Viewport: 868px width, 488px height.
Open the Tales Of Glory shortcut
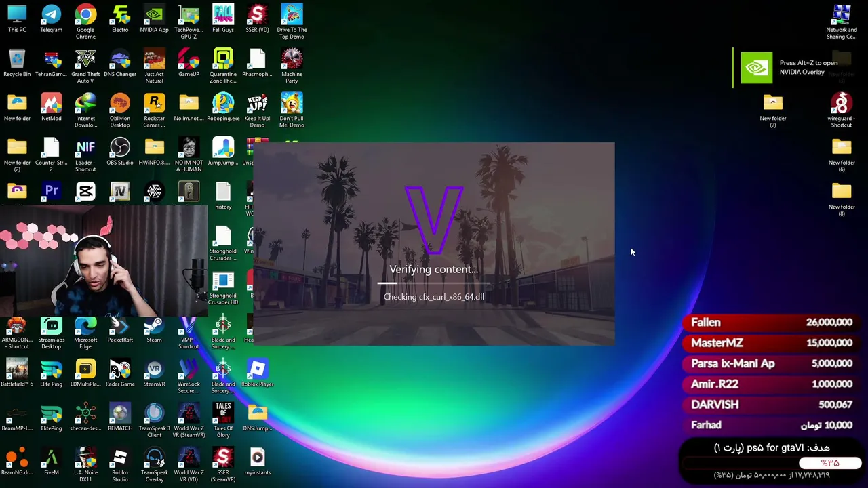(x=223, y=420)
